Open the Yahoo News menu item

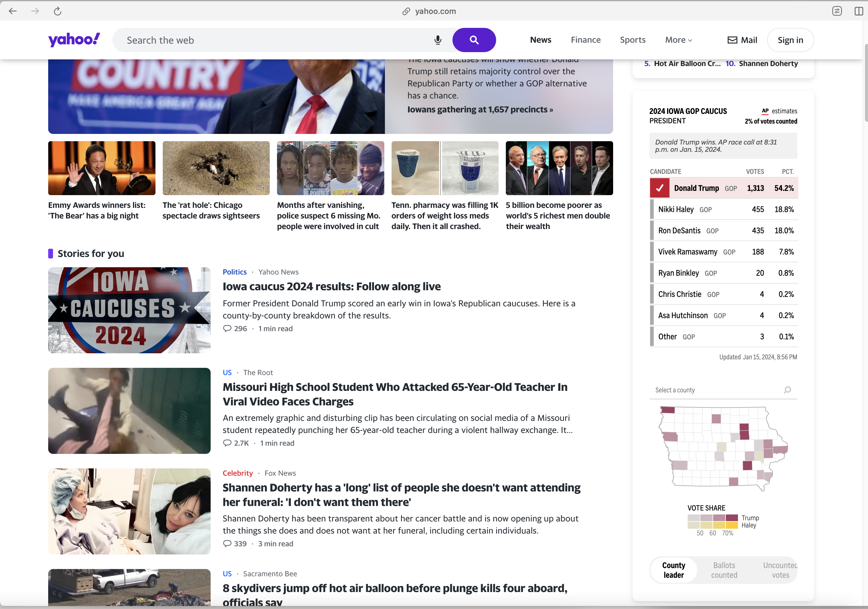pos(541,40)
